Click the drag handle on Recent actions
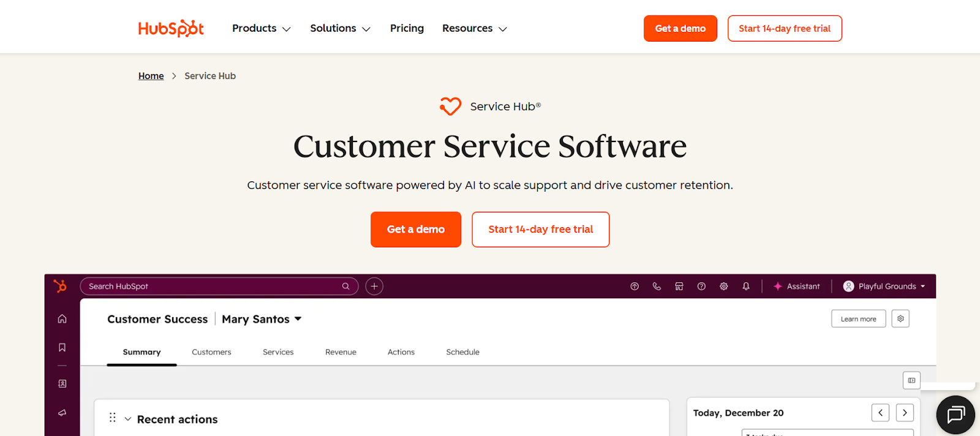This screenshot has height=436, width=980. [x=113, y=417]
